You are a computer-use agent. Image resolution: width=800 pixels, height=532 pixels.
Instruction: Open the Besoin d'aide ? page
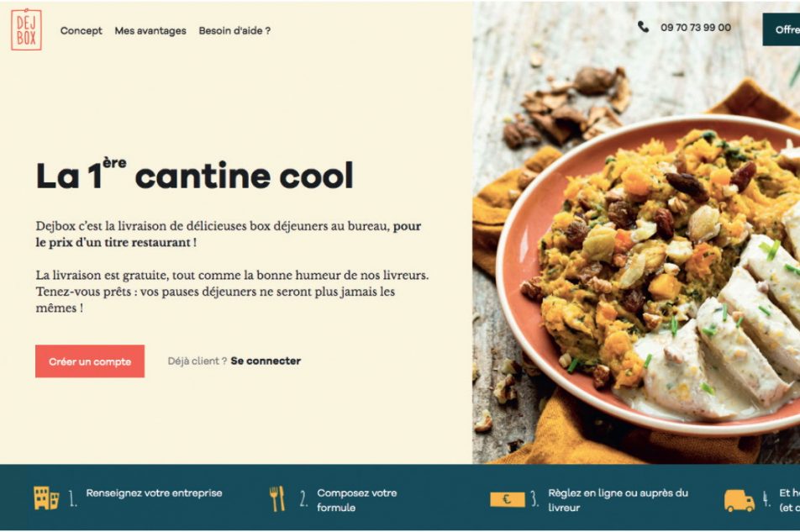coord(234,30)
